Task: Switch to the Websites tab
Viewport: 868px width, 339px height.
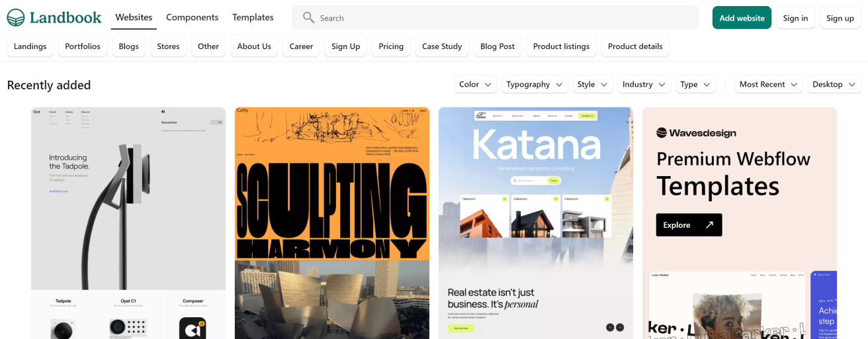Action: (134, 18)
